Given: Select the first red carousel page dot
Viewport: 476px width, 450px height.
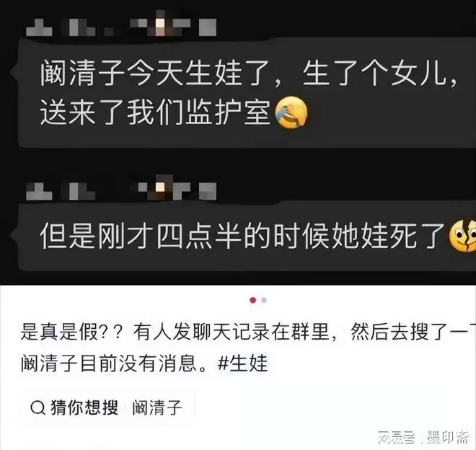Looking at the screenshot, I should tap(253, 300).
